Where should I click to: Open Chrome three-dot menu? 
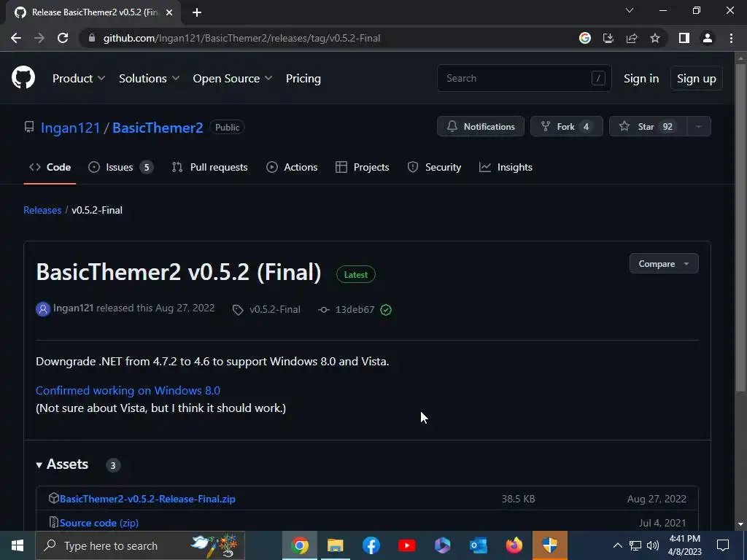pyautogui.click(x=731, y=38)
